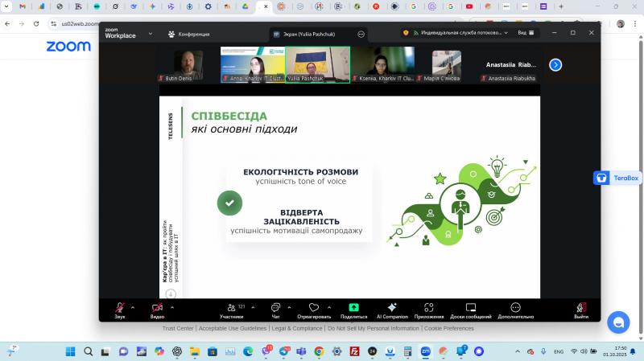Click the green Поделиться share screen button
644x361 pixels.
(353, 308)
